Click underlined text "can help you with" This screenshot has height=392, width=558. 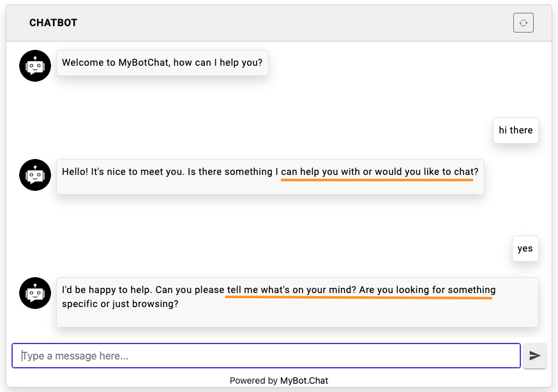pos(320,172)
